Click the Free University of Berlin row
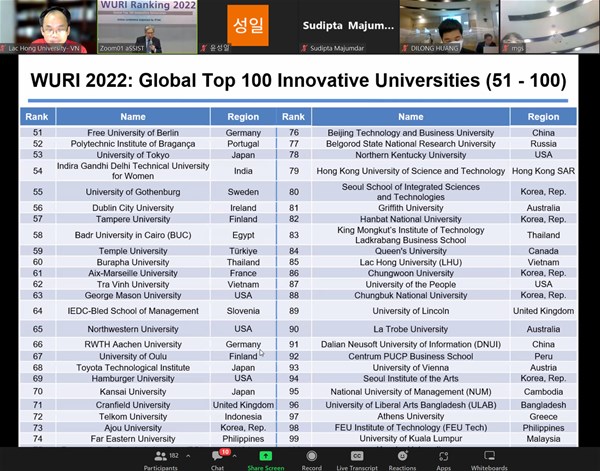The width and height of the screenshot is (600, 471). click(x=133, y=133)
